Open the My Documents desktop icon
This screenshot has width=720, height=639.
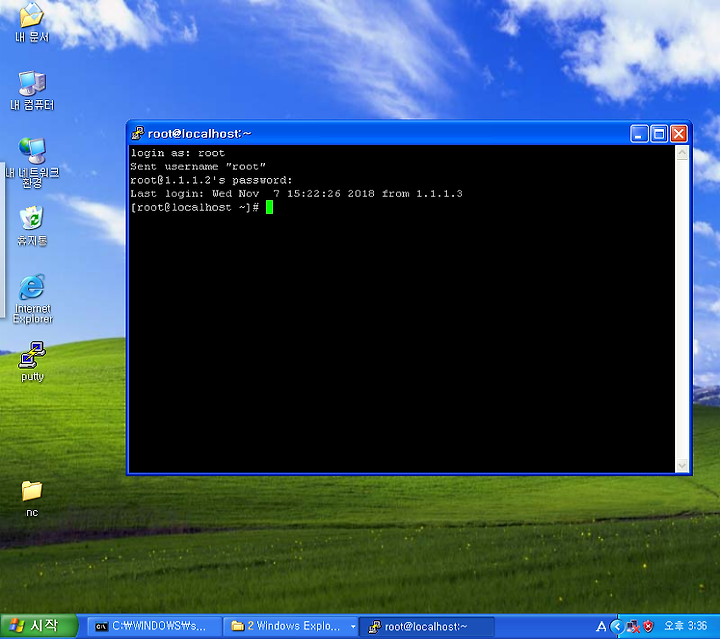coord(32,22)
